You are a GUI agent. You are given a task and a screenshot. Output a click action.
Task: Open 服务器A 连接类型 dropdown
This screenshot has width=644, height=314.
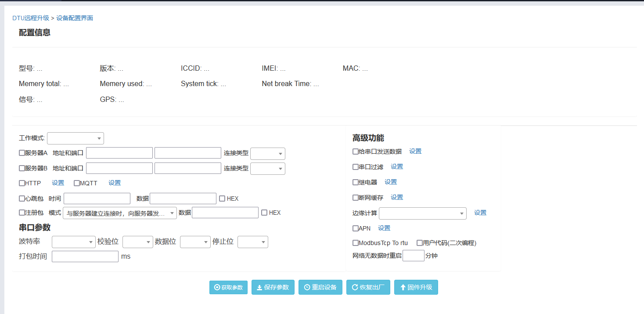click(267, 154)
